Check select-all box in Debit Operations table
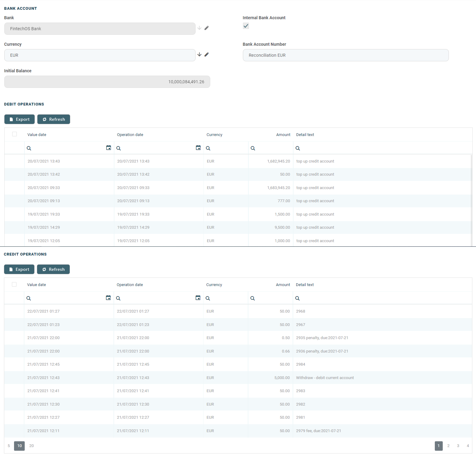The image size is (476, 455). 14,134
